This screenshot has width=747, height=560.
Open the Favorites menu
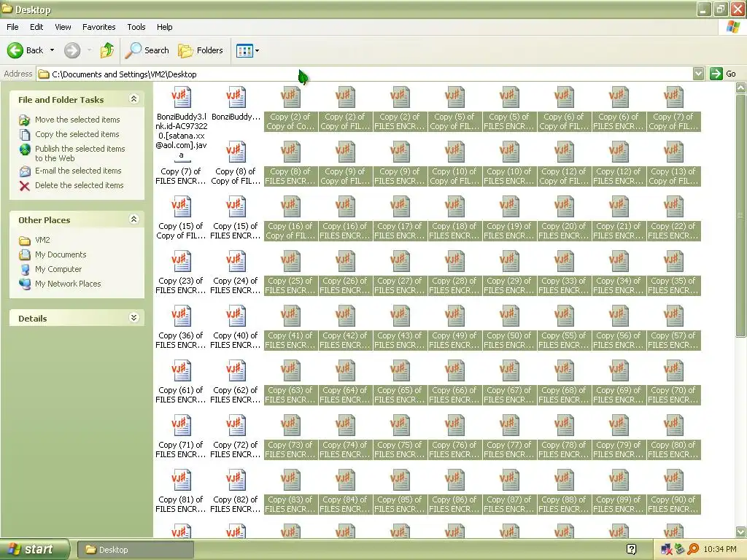[98, 27]
